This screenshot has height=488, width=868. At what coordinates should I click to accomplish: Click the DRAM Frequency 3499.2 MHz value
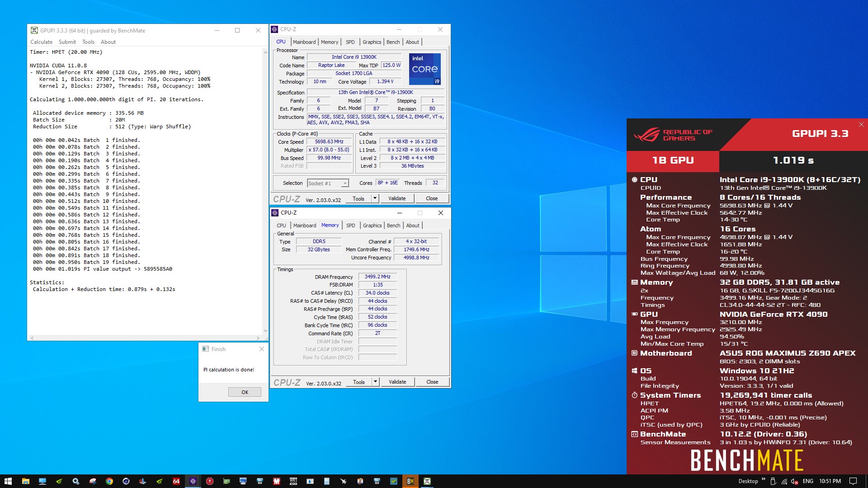point(377,277)
